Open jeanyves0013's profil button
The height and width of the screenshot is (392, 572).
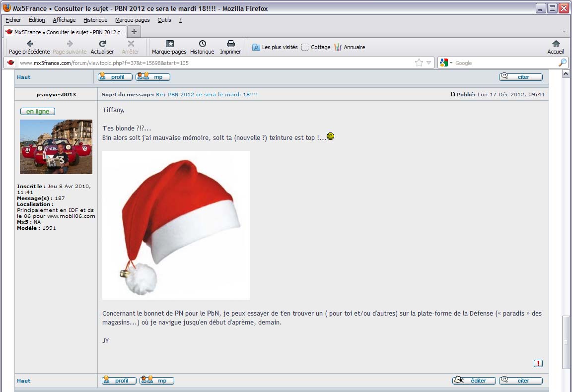[x=119, y=380]
